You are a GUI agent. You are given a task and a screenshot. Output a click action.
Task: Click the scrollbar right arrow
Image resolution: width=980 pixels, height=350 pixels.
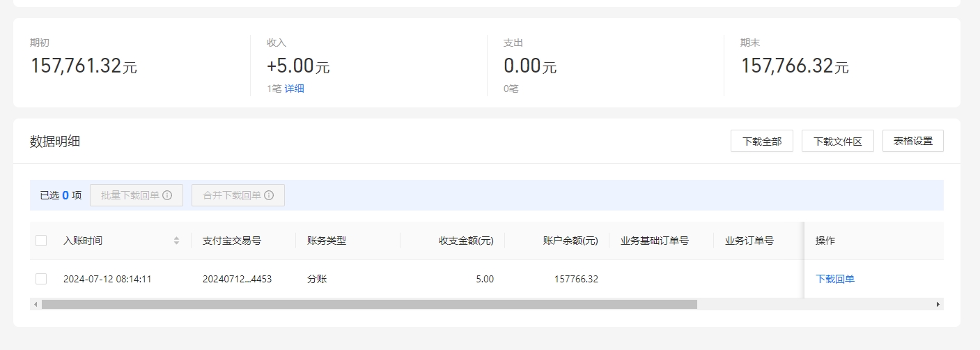tap(938, 304)
